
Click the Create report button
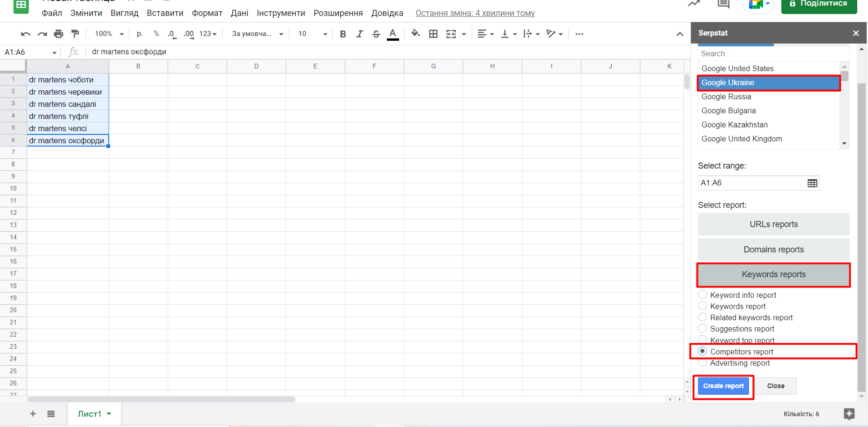[x=723, y=386]
